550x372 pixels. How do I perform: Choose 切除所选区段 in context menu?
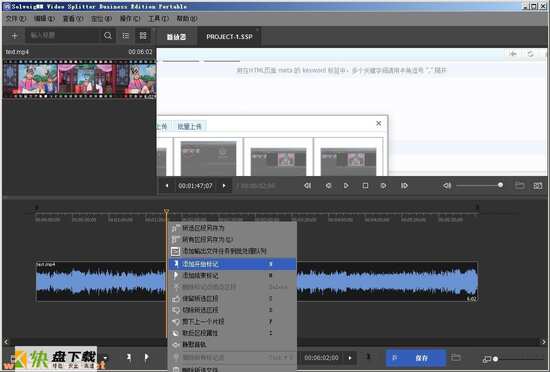232,310
